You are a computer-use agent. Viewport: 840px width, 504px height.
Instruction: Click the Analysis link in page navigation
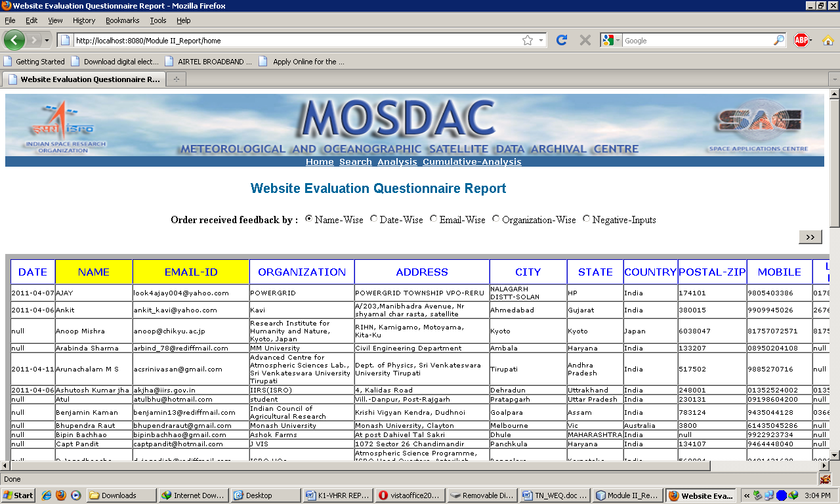click(x=397, y=162)
